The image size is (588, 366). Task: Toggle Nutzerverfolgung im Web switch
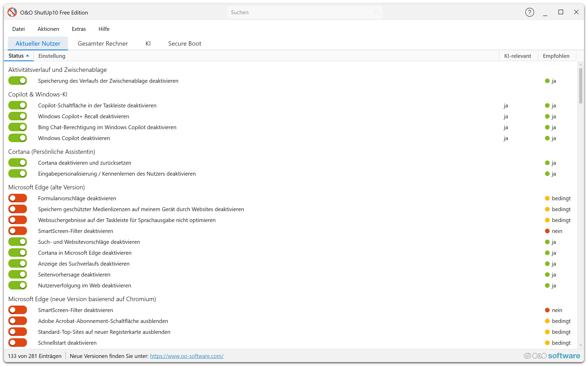pos(18,285)
